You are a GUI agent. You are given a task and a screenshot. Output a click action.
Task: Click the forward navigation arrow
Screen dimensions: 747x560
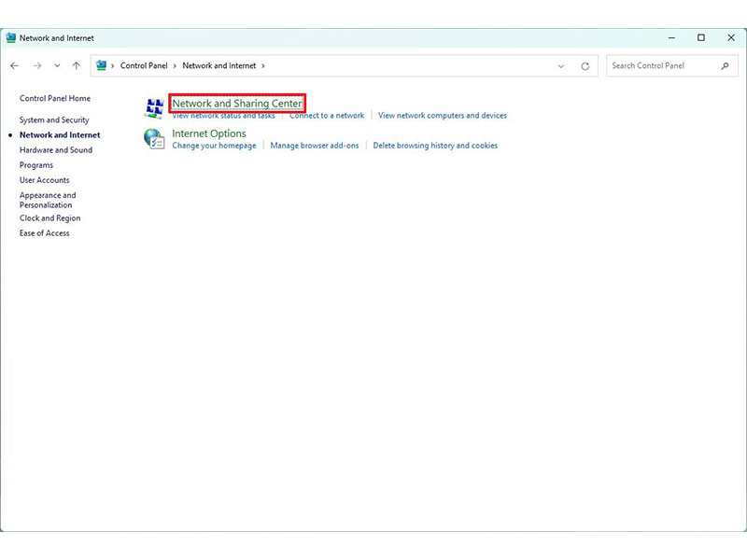click(x=37, y=65)
